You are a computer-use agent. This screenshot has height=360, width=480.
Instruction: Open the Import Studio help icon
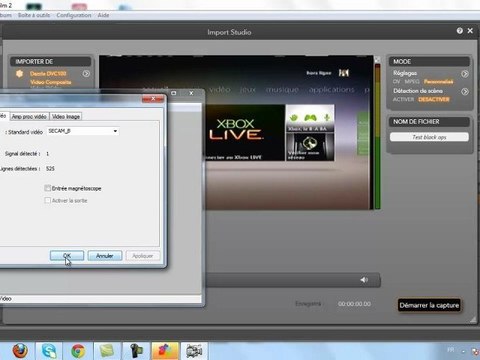pyautogui.click(x=460, y=31)
